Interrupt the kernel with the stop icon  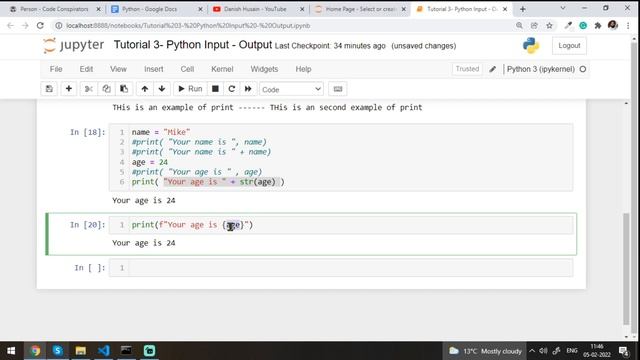tap(215, 89)
